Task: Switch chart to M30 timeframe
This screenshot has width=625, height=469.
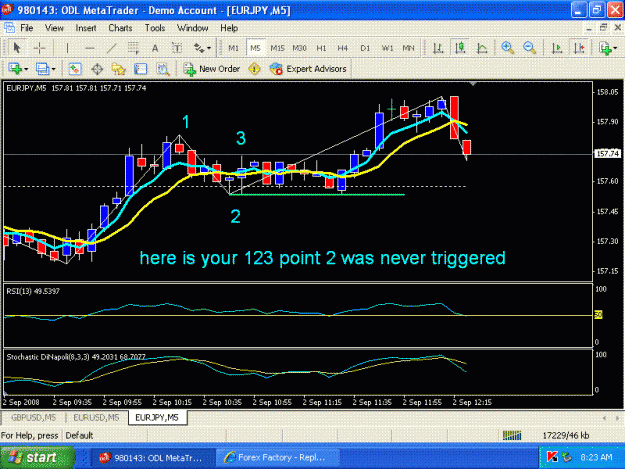Action: point(299,48)
